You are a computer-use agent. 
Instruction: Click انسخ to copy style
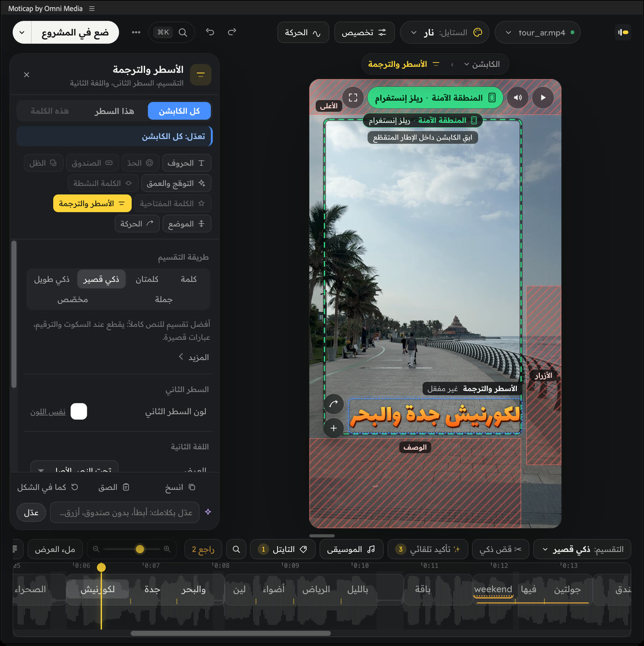180,487
